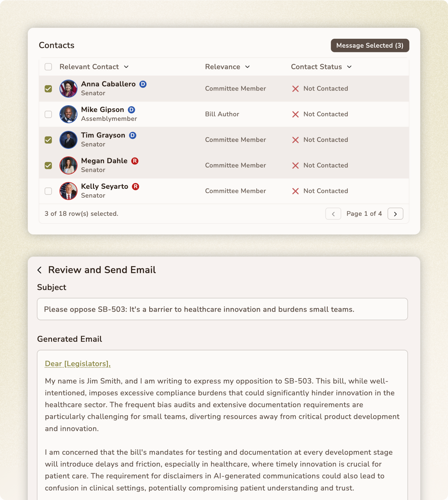Click the previous page arrow button
This screenshot has height=500, width=448.
[333, 214]
